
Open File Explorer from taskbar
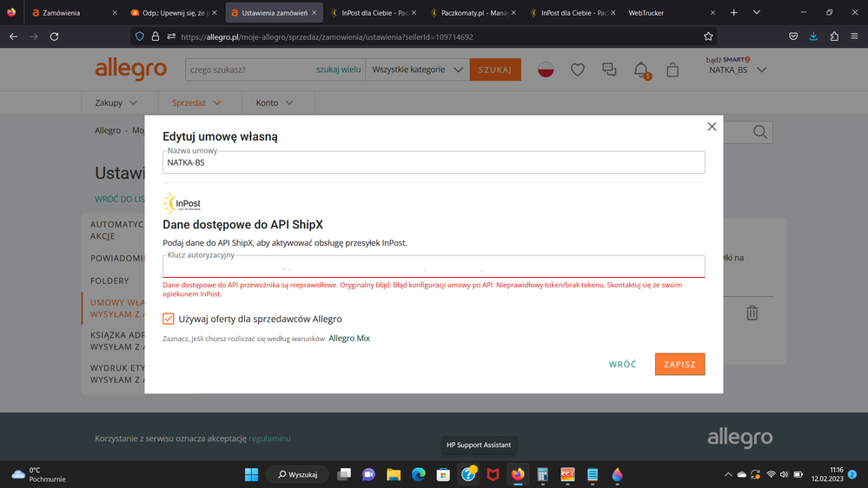(x=394, y=474)
